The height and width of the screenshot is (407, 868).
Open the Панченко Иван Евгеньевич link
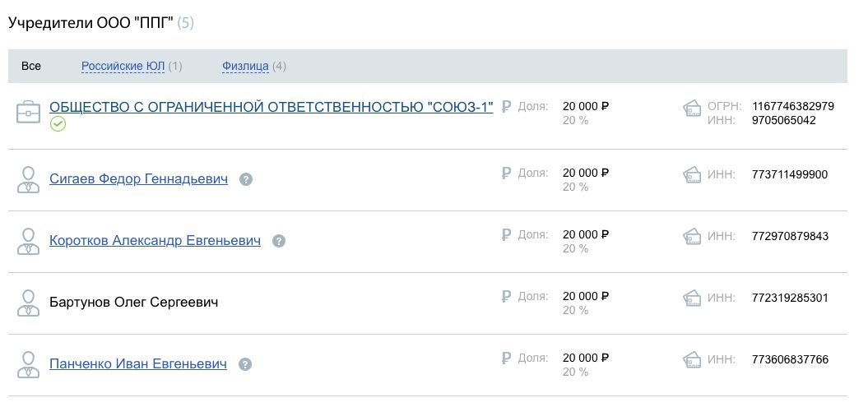pos(138,363)
